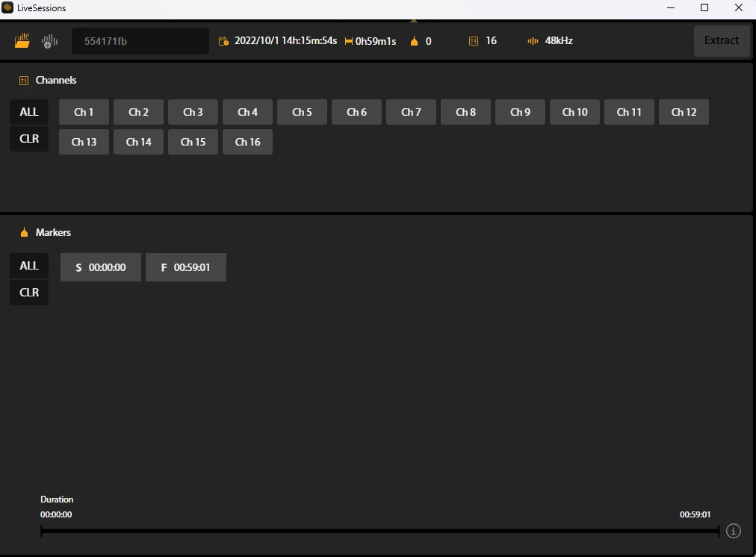This screenshot has width=756, height=557.
Task: Click the Channels section icon
Action: point(24,81)
